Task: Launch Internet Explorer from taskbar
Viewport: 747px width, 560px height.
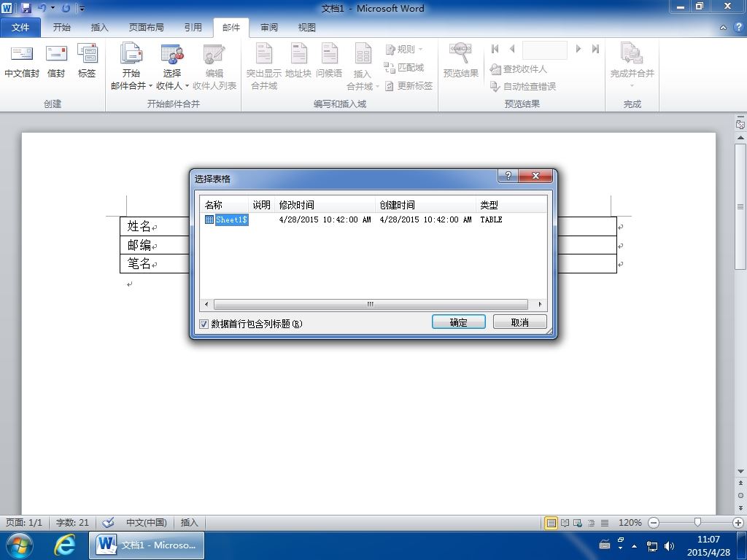Action: [64, 545]
